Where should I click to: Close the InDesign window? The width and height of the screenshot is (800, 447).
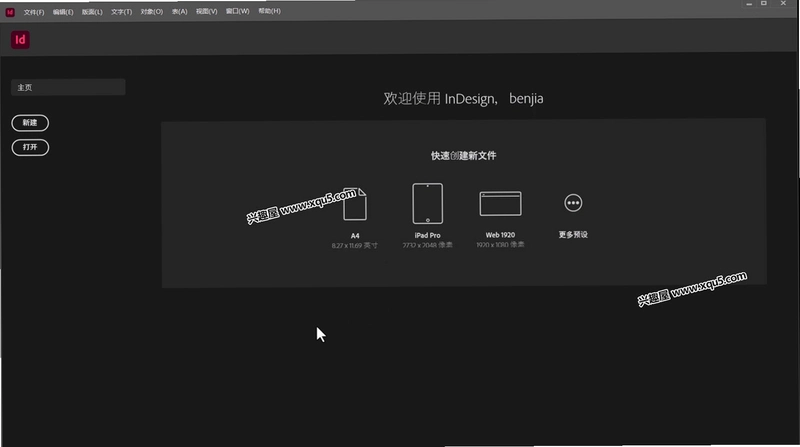tap(783, 4)
